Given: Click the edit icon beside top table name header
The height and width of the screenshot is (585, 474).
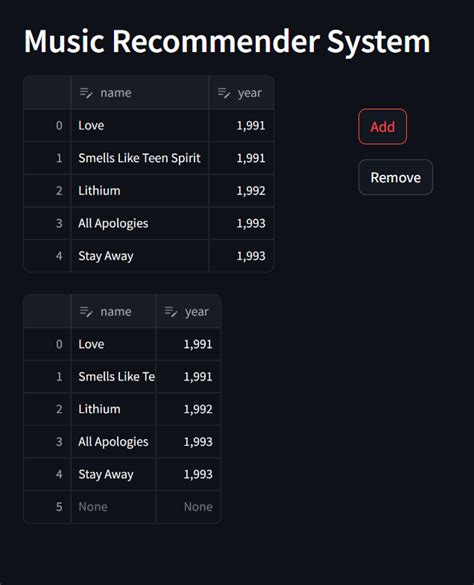Looking at the screenshot, I should (86, 93).
